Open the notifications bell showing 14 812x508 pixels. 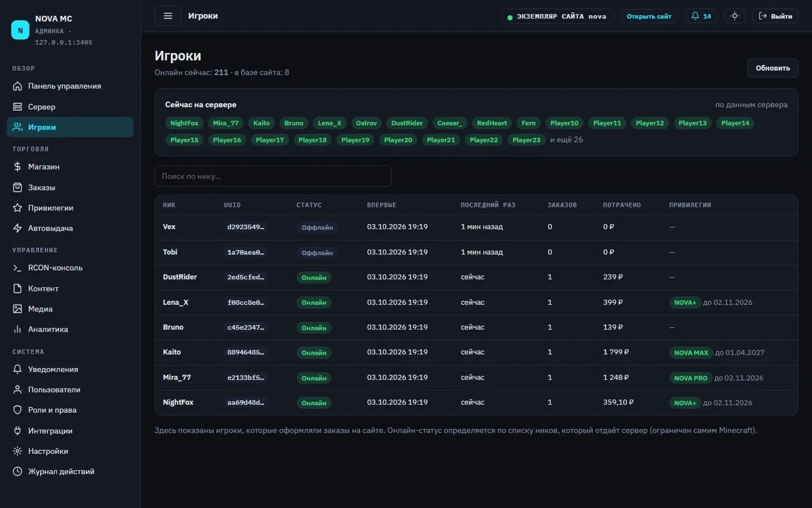[x=701, y=16]
